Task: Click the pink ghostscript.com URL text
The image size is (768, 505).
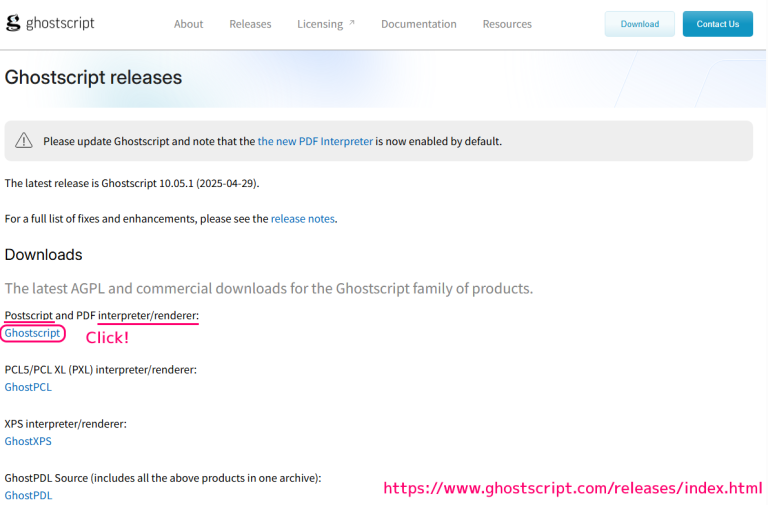Action: tap(573, 488)
